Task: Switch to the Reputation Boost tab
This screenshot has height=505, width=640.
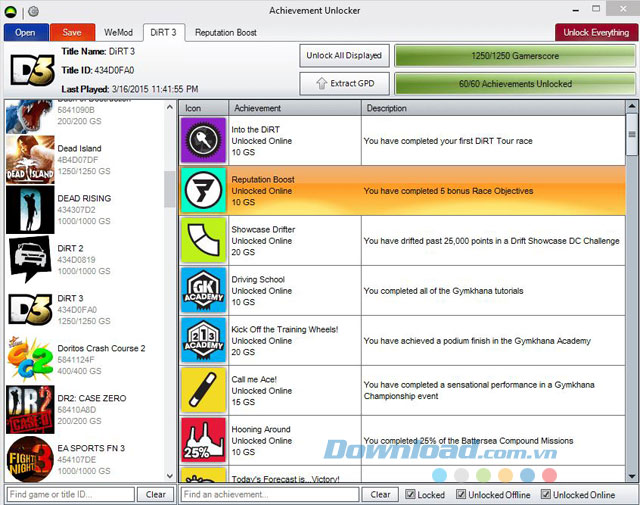Action: (x=226, y=32)
